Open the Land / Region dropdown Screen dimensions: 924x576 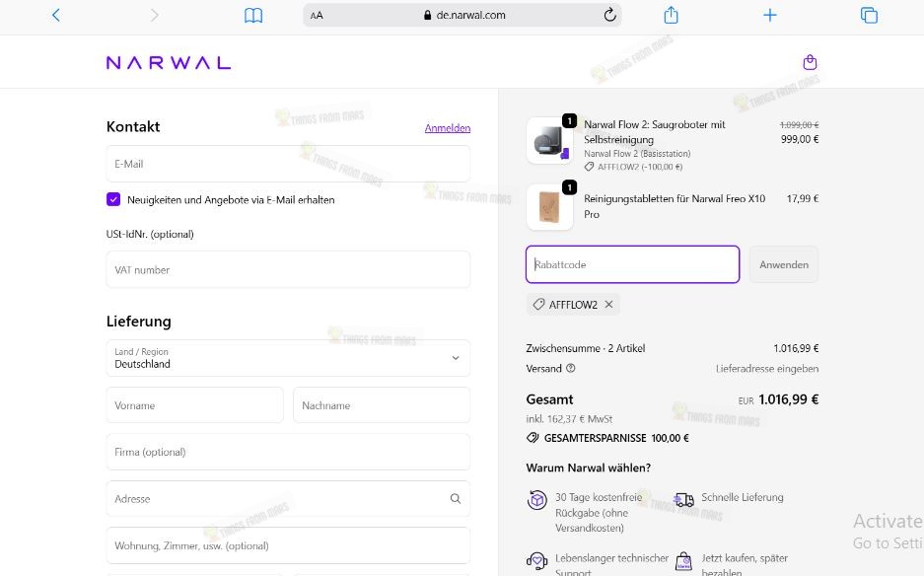[288, 358]
